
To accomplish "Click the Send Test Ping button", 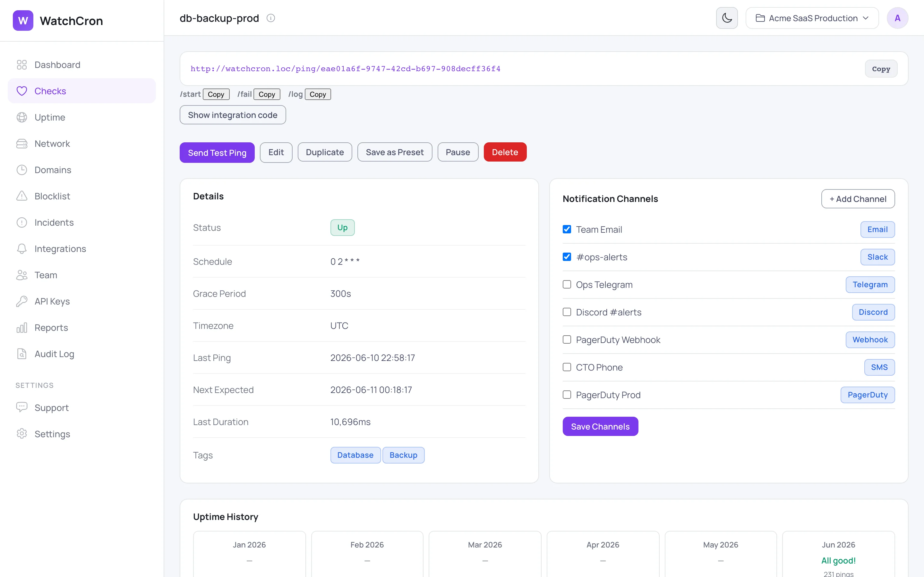I will (217, 152).
